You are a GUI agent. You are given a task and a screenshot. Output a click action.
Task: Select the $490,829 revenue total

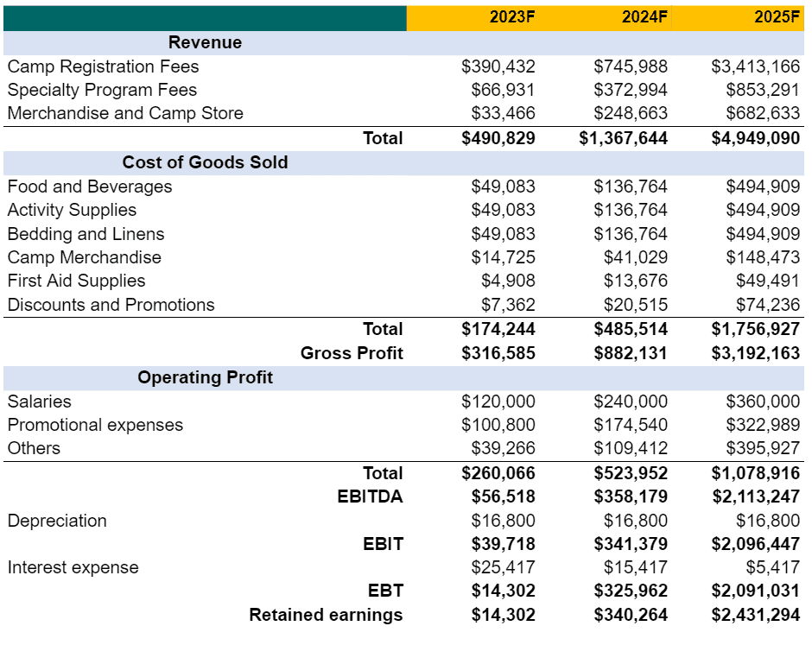498,138
